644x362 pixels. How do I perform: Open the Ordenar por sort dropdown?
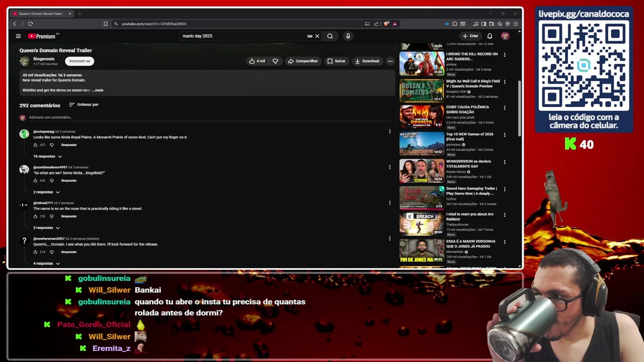[84, 105]
